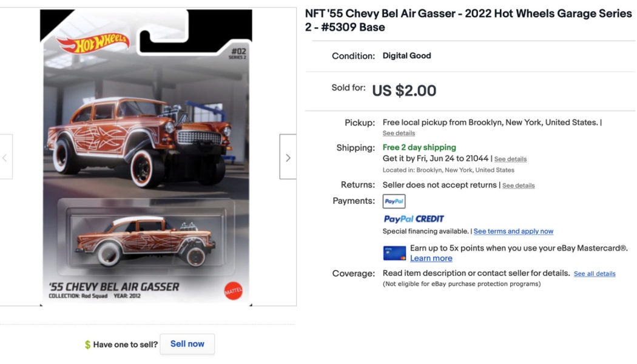Open the returns See details link

pyautogui.click(x=518, y=185)
